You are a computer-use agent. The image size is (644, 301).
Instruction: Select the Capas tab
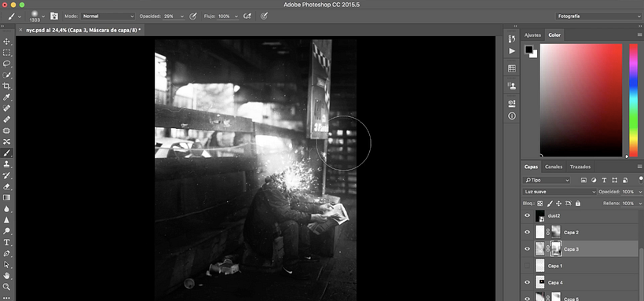click(531, 167)
